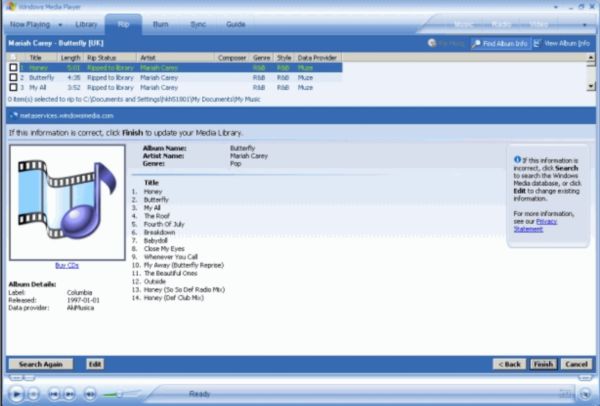Click the Composer column header
This screenshot has width=600, height=406.
232,58
